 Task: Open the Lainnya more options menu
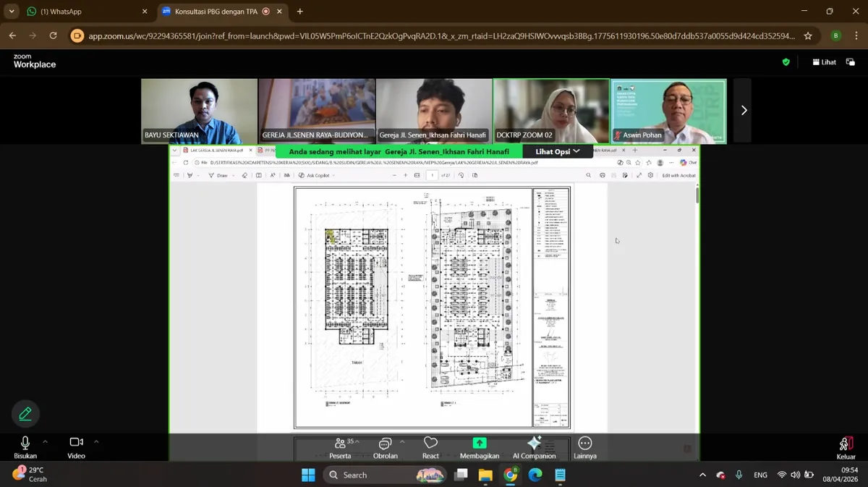pos(585,448)
